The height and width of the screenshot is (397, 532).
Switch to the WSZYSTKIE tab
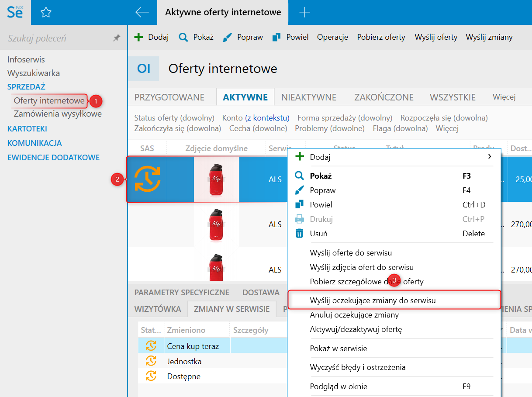(x=453, y=97)
